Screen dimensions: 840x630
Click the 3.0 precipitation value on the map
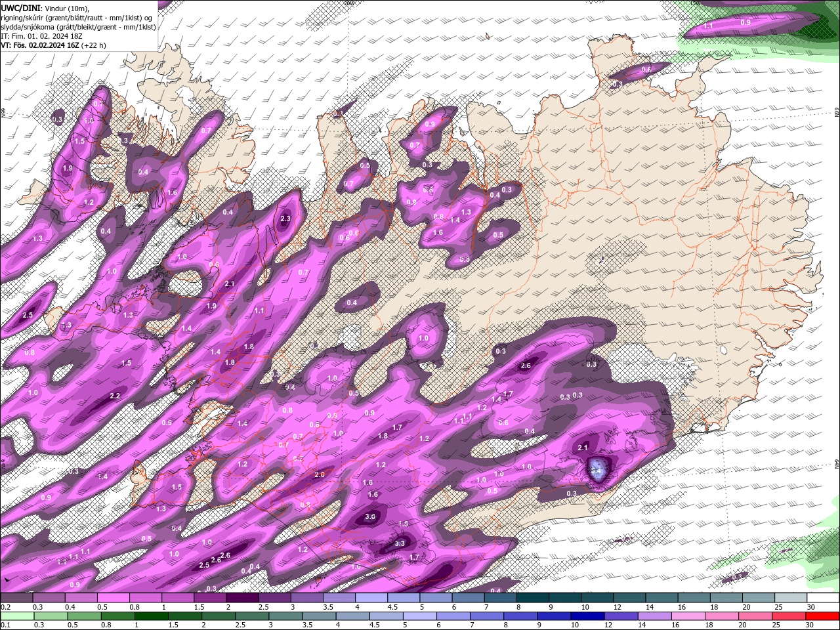(x=370, y=516)
